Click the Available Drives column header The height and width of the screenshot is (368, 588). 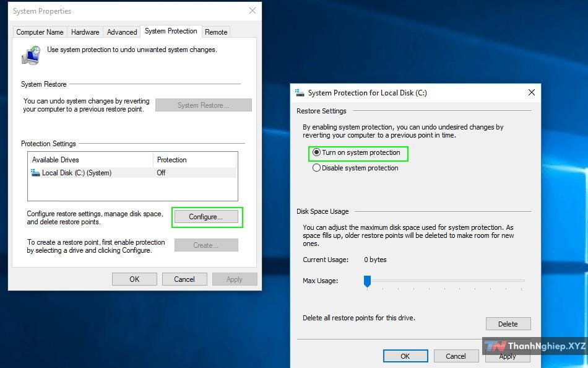click(90, 160)
